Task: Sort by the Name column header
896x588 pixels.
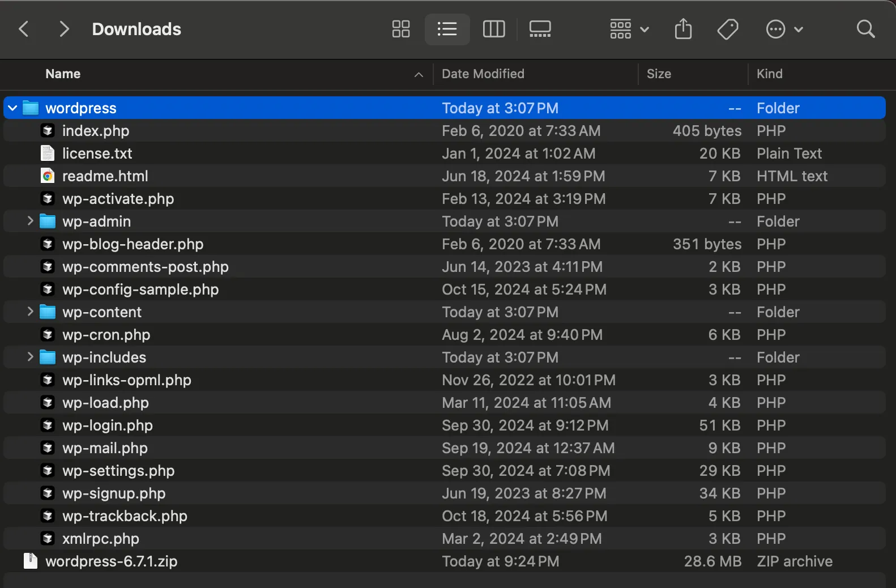Action: pyautogui.click(x=63, y=74)
